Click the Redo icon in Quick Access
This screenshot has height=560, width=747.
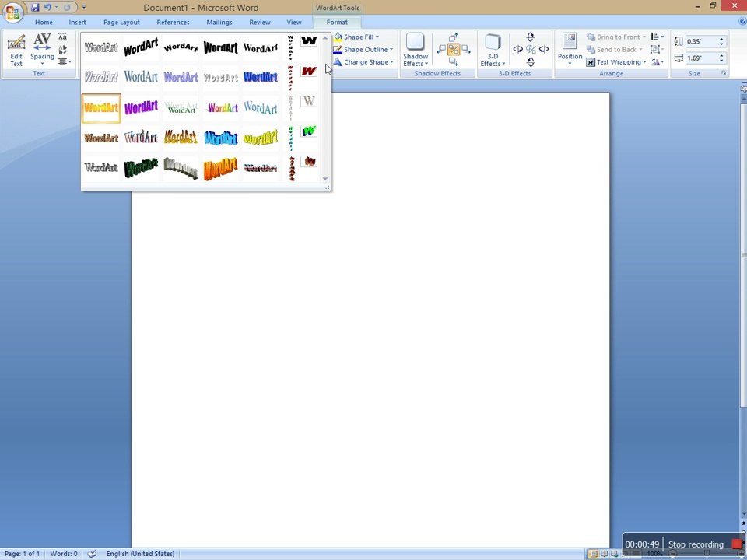click(x=67, y=8)
